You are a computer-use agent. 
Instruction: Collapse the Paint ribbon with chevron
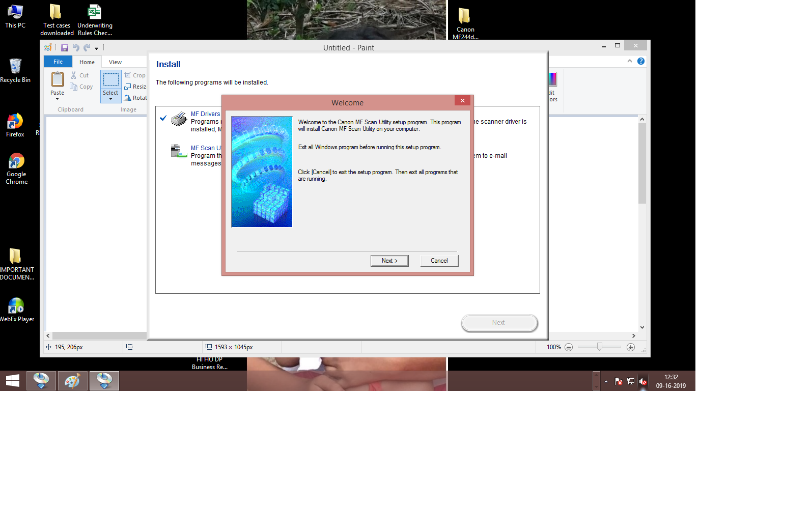point(630,61)
